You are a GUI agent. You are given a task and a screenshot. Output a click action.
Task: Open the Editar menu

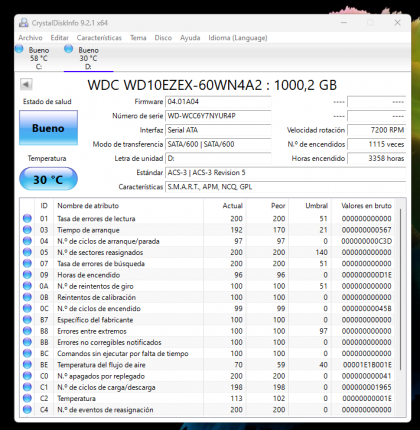tap(60, 38)
